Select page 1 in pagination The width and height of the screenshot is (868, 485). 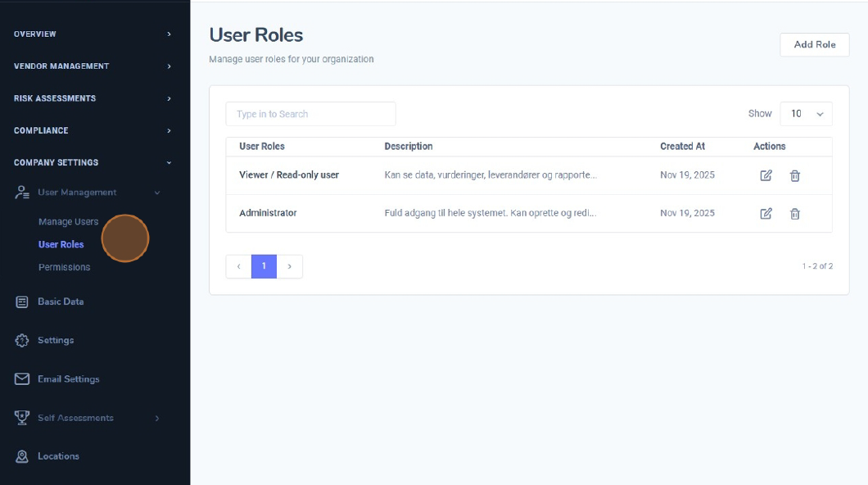point(264,266)
